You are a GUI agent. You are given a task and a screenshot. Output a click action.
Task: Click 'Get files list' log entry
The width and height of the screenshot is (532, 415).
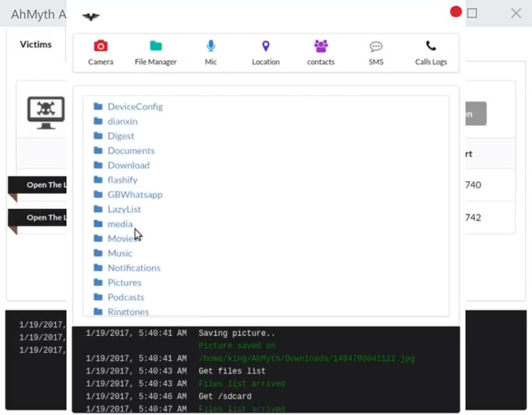pyautogui.click(x=232, y=371)
